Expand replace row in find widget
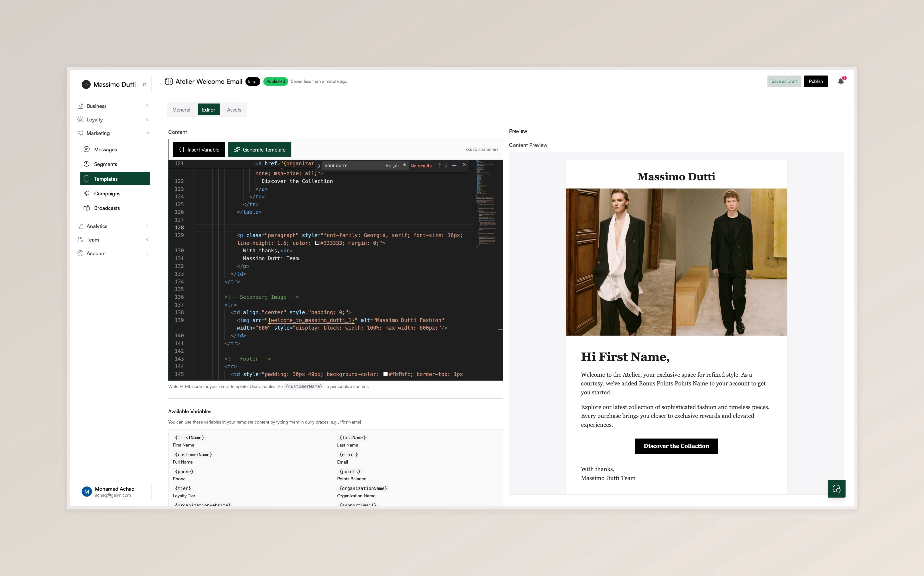The image size is (924, 576). click(319, 166)
